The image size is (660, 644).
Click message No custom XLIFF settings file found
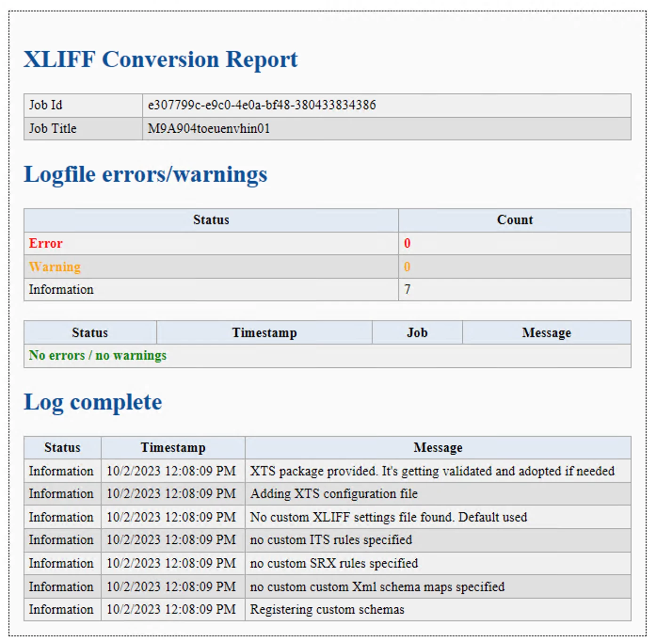click(388, 517)
